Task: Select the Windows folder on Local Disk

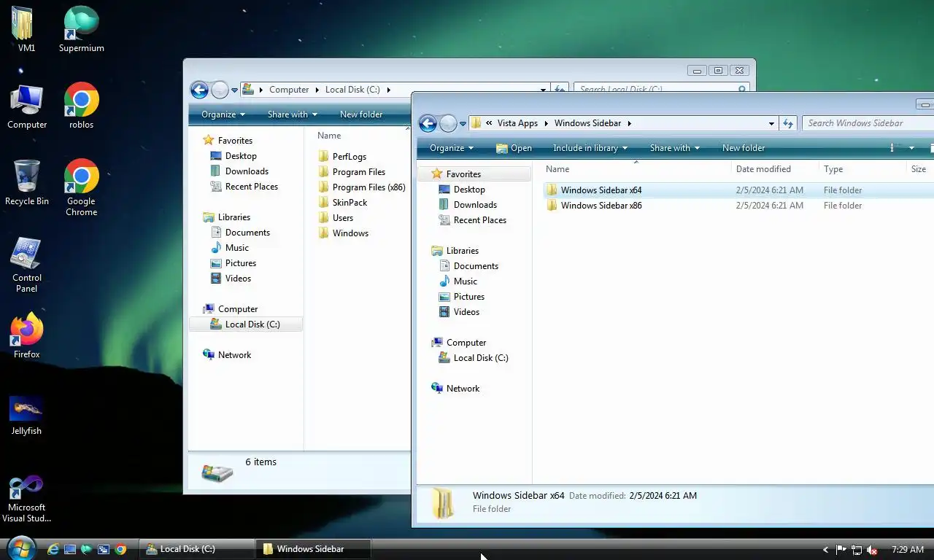Action: [x=343, y=233]
